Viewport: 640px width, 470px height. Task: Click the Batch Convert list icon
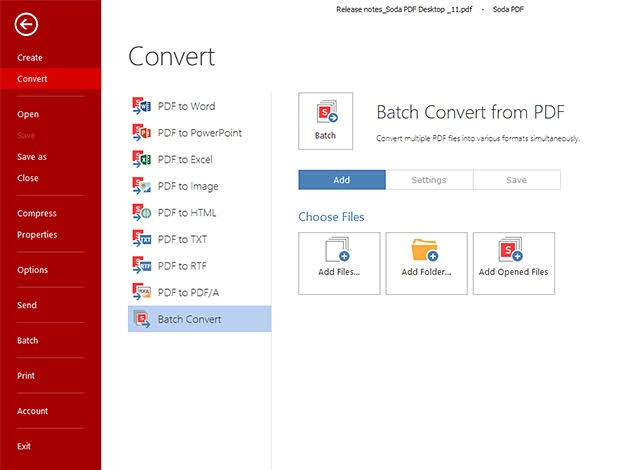click(142, 319)
